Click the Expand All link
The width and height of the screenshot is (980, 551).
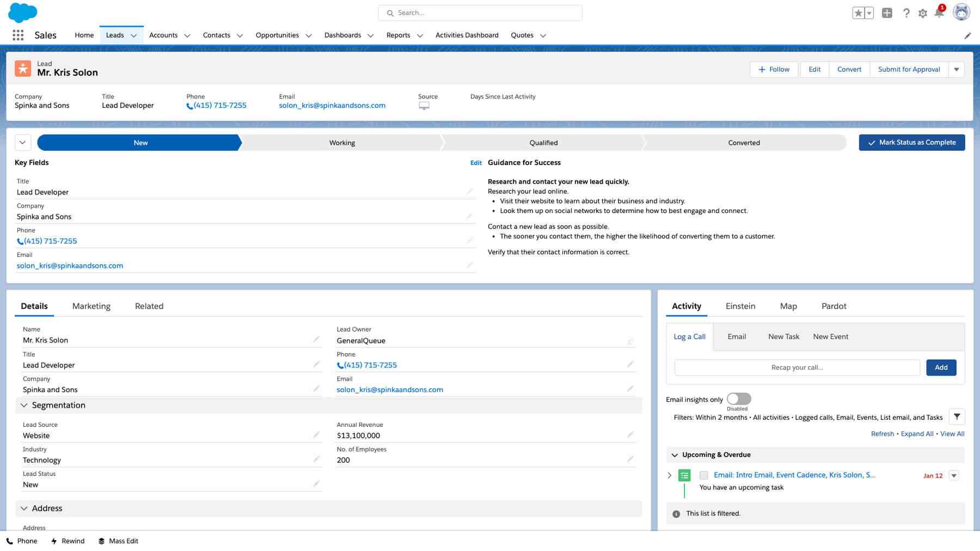tap(917, 434)
